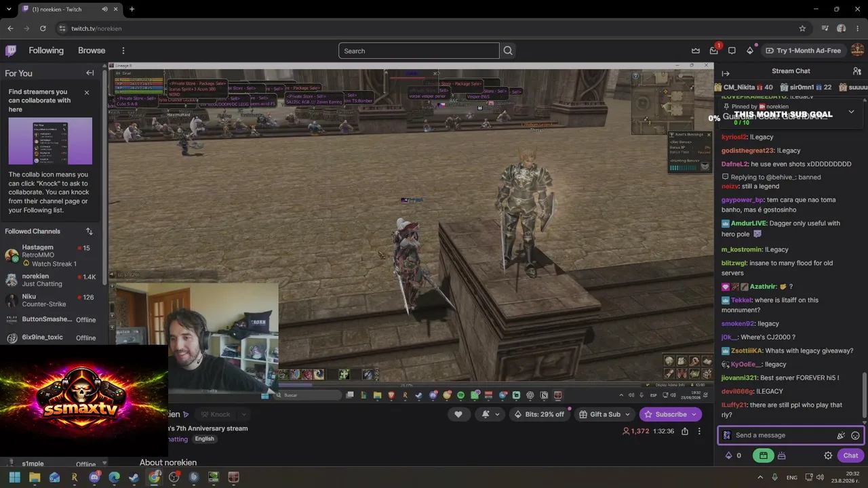Open the green channel points rewards button

tap(764, 455)
